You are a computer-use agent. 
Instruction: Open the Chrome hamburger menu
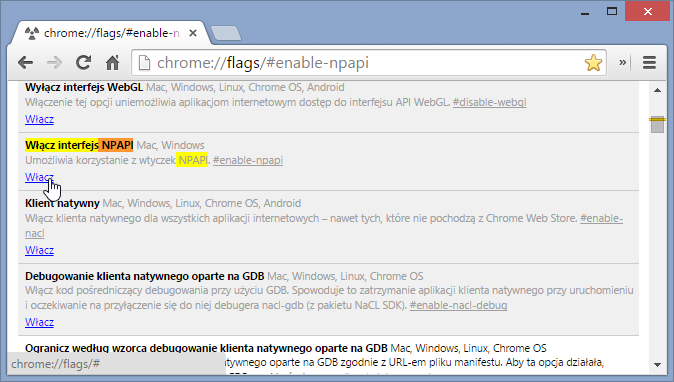649,63
